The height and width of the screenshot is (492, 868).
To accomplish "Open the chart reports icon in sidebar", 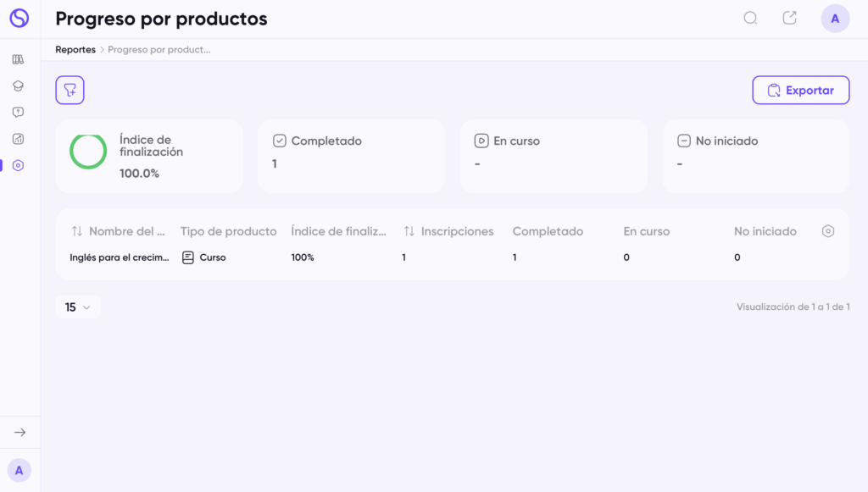I will click(x=19, y=139).
